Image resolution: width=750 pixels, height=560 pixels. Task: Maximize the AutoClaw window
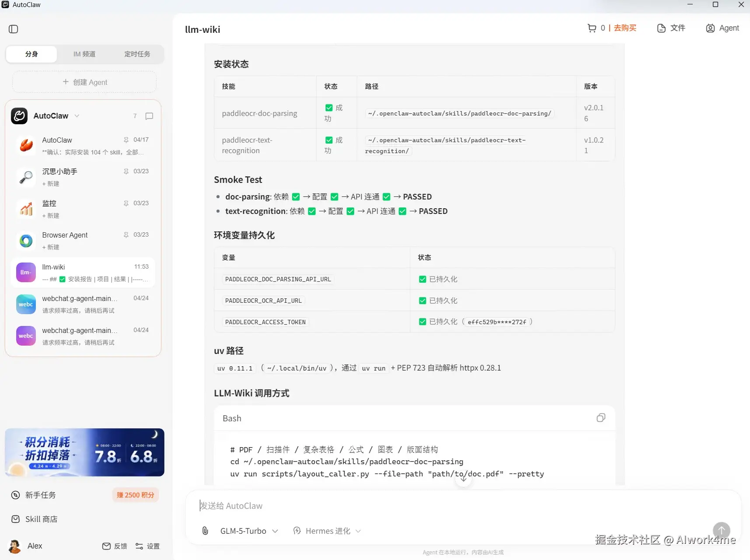(715, 4)
